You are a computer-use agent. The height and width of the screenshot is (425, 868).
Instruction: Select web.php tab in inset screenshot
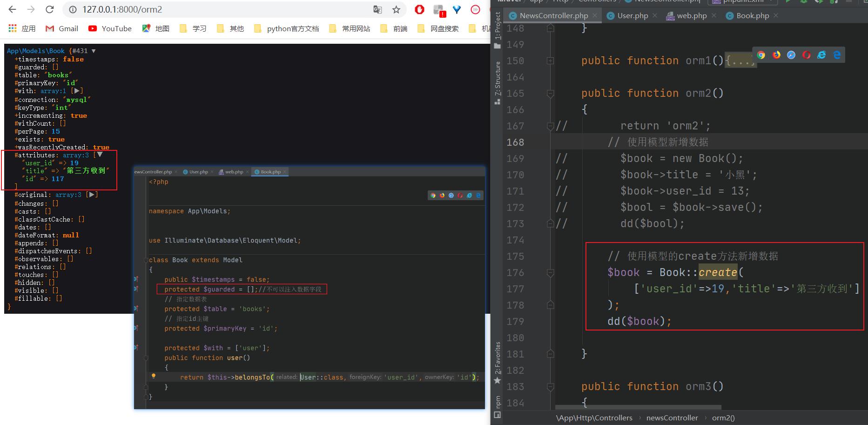tap(231, 172)
